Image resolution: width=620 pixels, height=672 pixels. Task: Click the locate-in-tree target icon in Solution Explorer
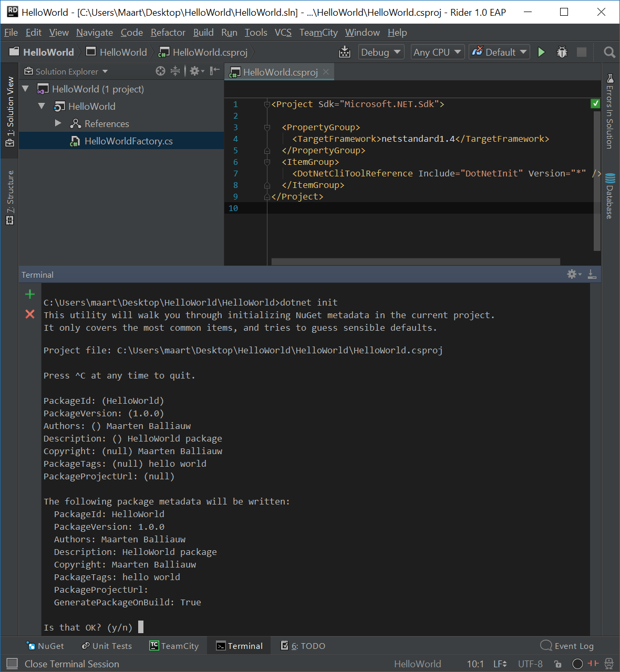161,71
